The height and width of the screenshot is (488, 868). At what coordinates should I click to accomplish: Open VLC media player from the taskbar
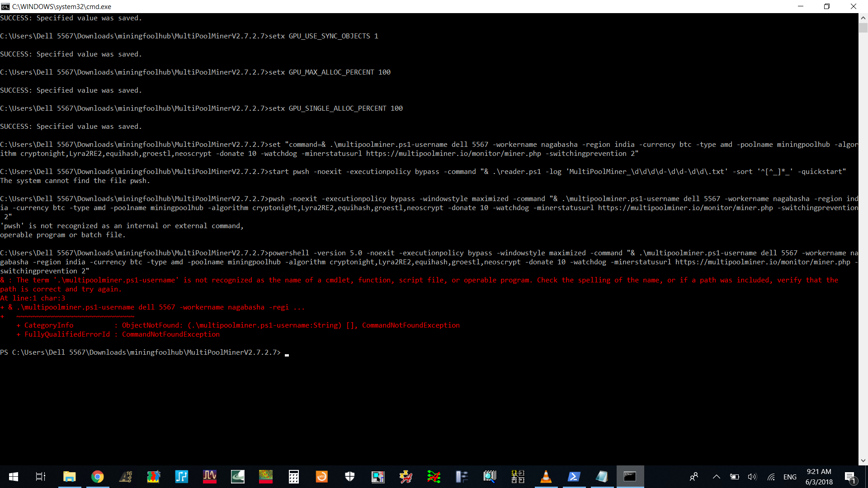pos(546,477)
